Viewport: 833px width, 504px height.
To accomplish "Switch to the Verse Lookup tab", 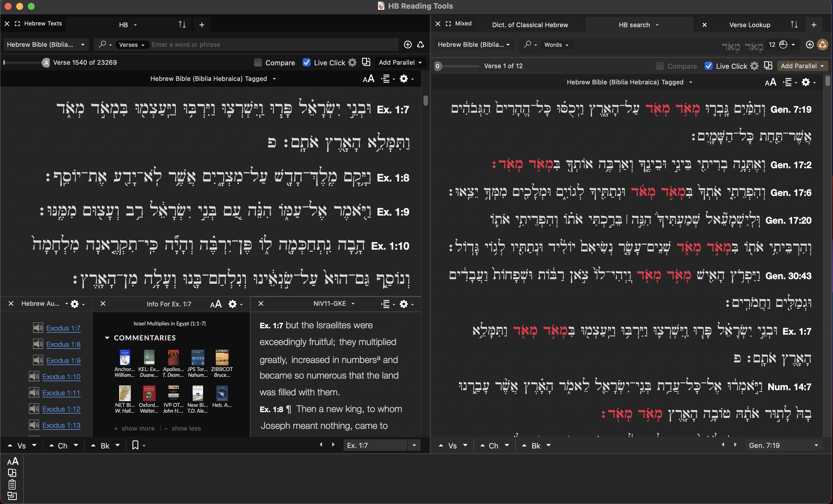I will (749, 25).
